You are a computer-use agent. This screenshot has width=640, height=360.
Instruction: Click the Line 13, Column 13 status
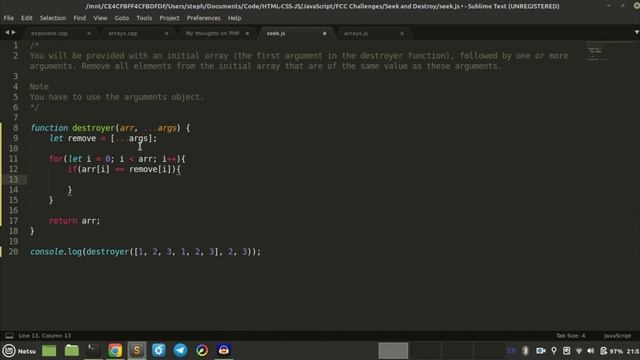[x=45, y=336]
